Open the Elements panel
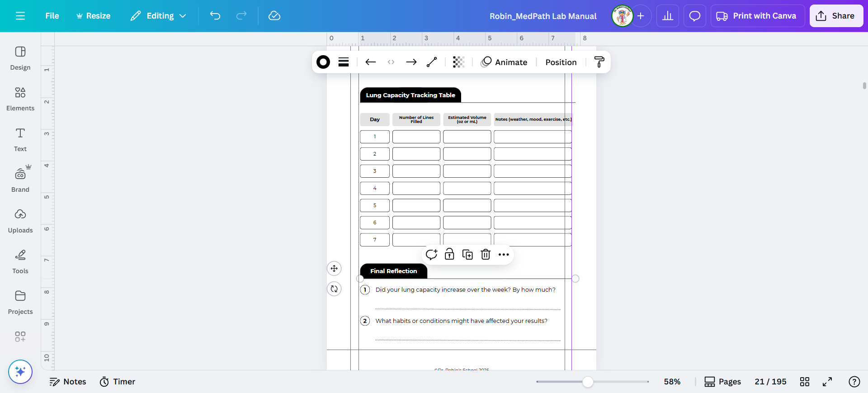 click(x=20, y=99)
